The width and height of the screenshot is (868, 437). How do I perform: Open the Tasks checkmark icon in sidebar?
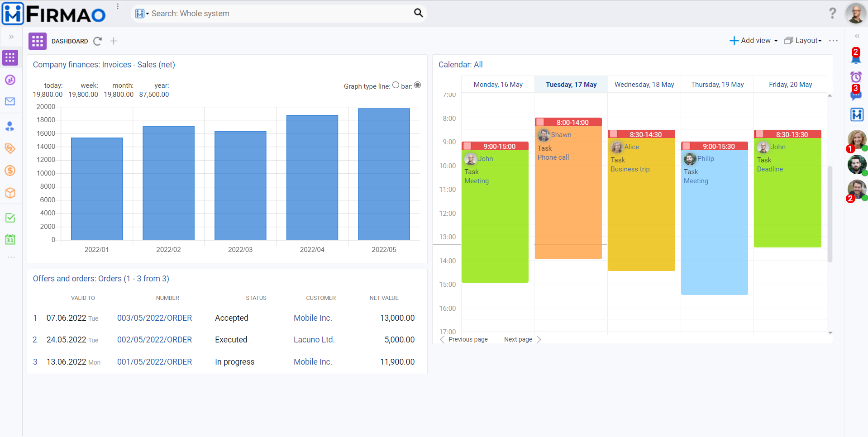(x=10, y=218)
